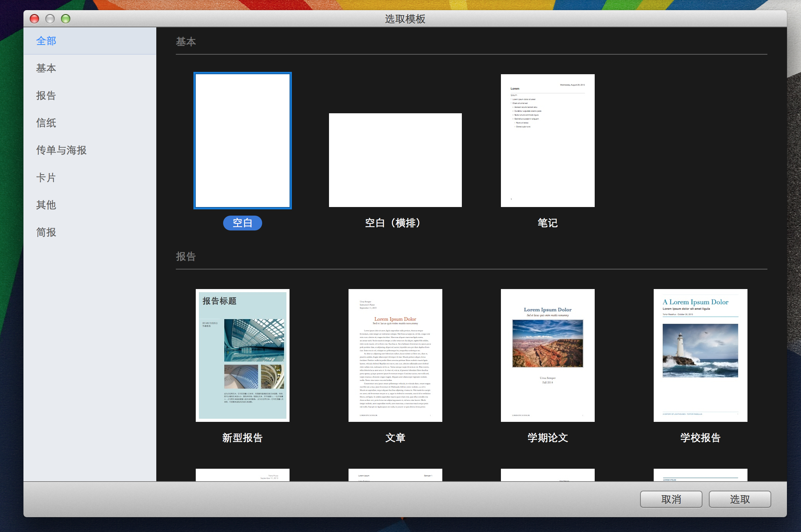Click the 空白 label badge
801x532 pixels.
[243, 223]
